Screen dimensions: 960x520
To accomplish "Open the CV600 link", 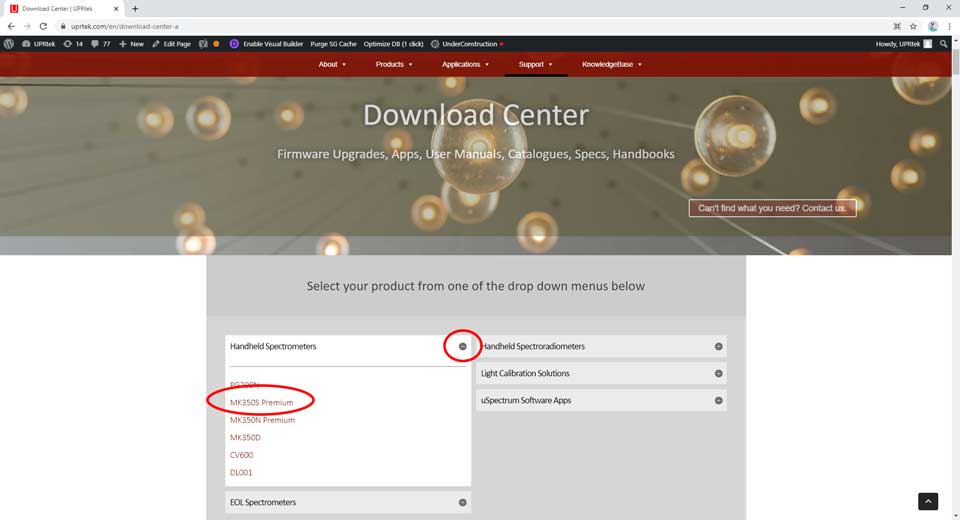I will [x=241, y=455].
